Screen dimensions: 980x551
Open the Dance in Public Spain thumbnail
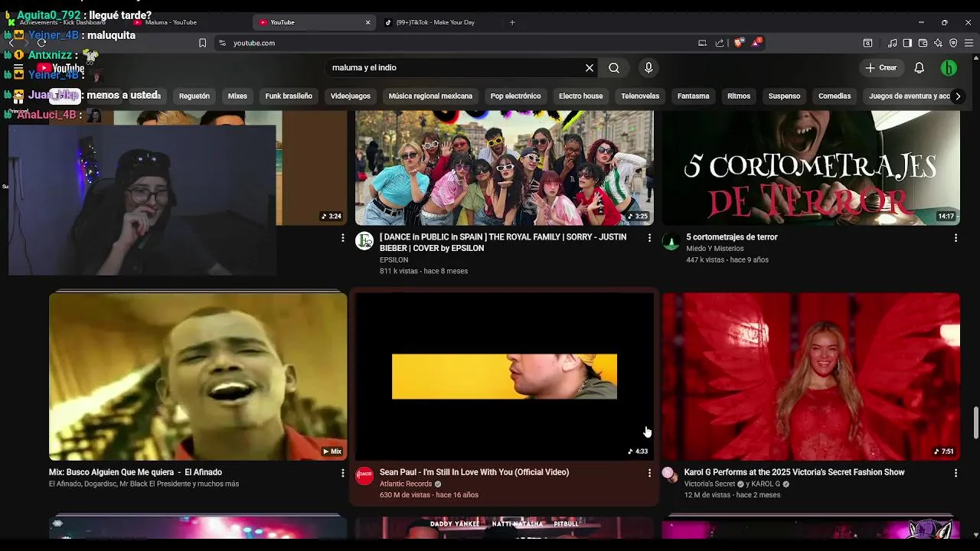click(504, 168)
